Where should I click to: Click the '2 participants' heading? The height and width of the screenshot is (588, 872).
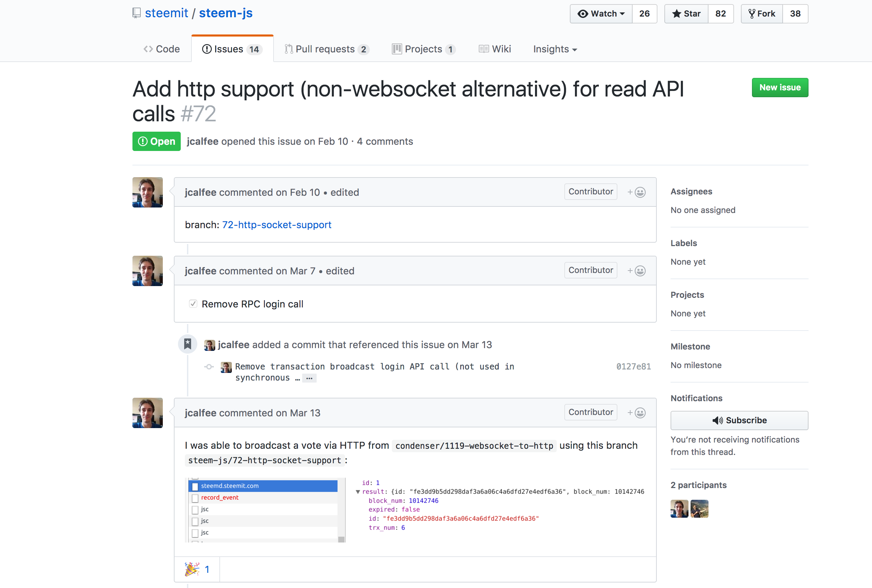coord(698,485)
